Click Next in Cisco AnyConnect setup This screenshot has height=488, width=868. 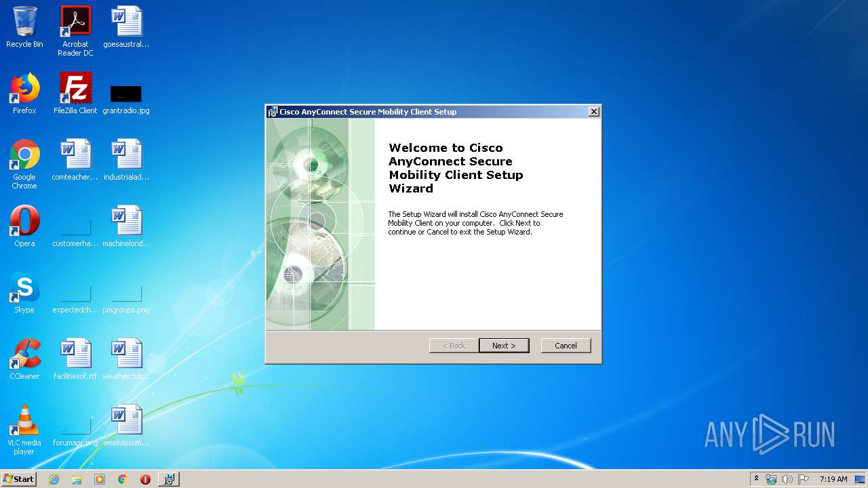point(504,346)
